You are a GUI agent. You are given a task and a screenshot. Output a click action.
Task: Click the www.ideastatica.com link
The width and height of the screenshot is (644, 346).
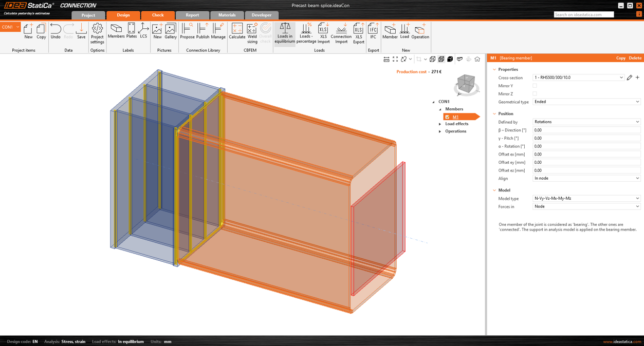coord(622,341)
